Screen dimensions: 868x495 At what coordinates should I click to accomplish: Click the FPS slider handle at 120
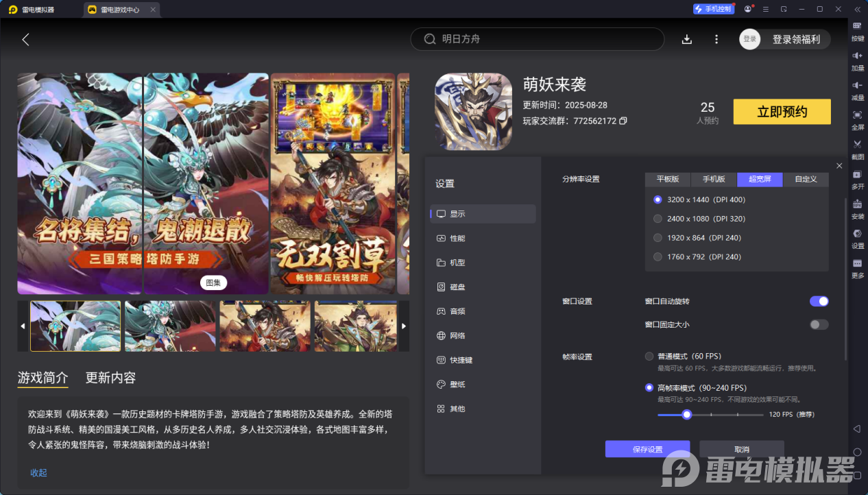click(x=686, y=415)
